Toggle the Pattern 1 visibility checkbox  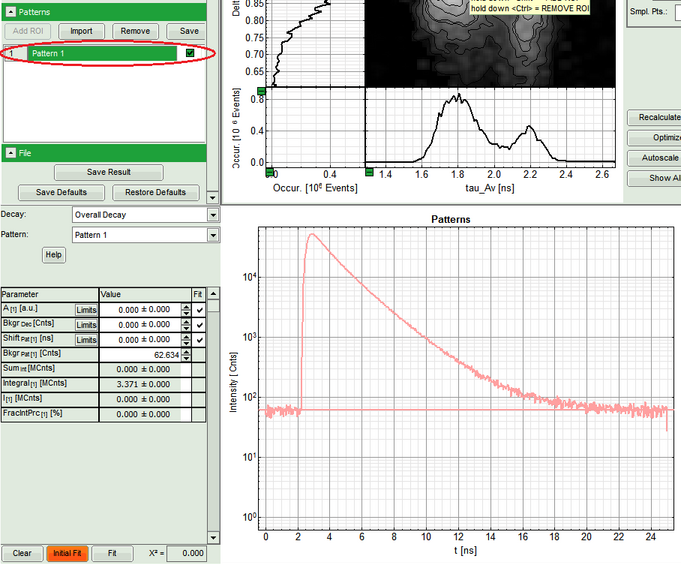[189, 53]
